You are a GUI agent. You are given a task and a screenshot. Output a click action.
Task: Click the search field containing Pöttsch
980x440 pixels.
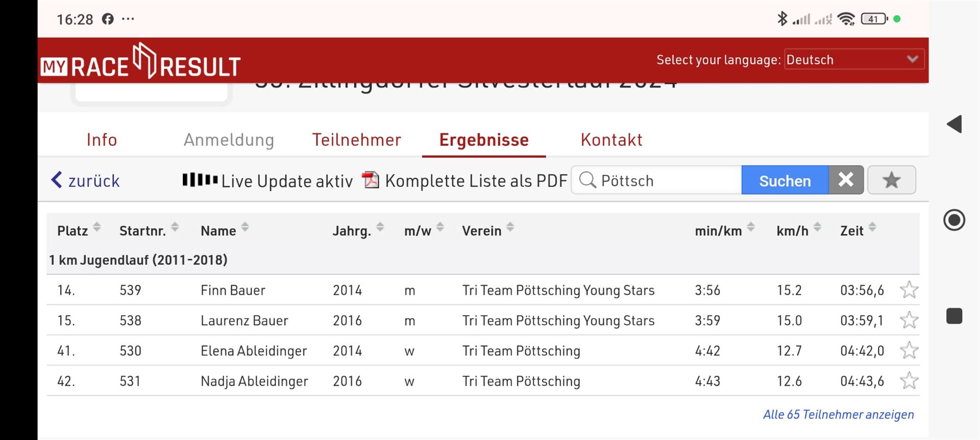pyautogui.click(x=656, y=180)
